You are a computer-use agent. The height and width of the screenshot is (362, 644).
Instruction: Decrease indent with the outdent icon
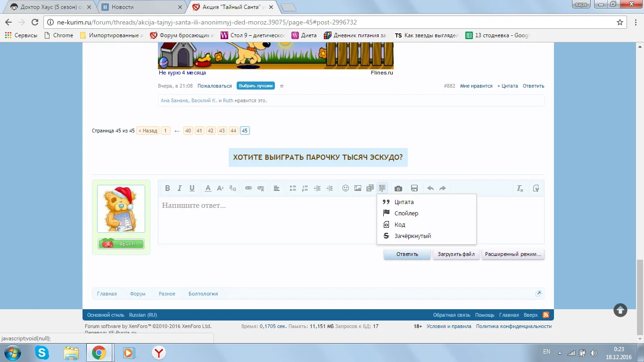click(317, 188)
